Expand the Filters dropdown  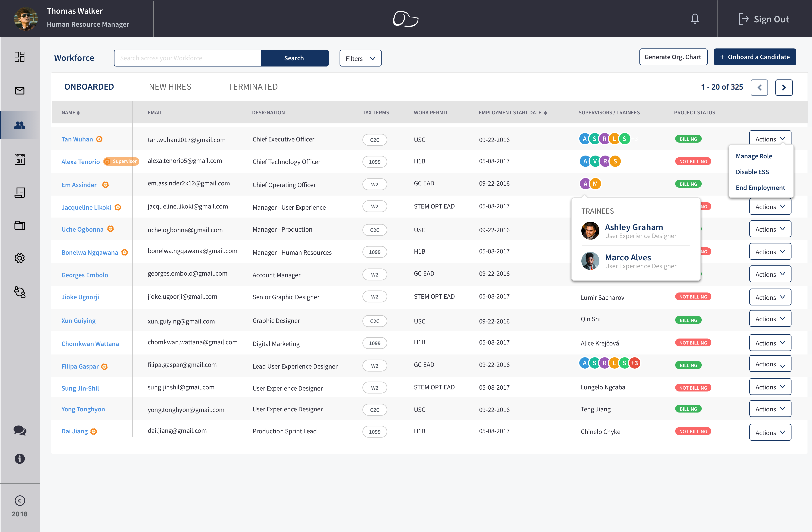[360, 58]
